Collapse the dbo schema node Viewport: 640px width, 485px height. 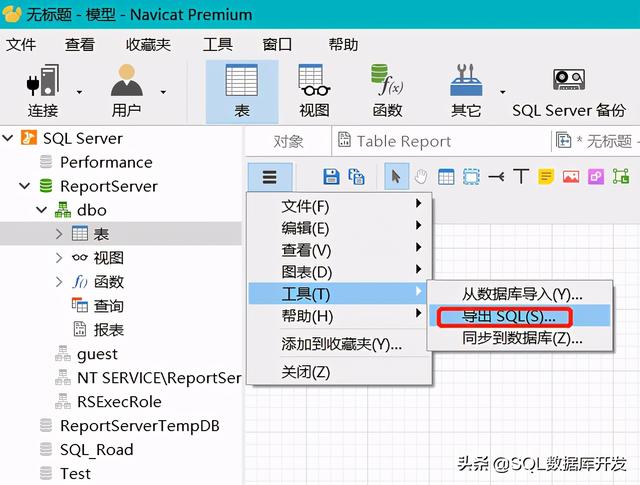click(42, 210)
